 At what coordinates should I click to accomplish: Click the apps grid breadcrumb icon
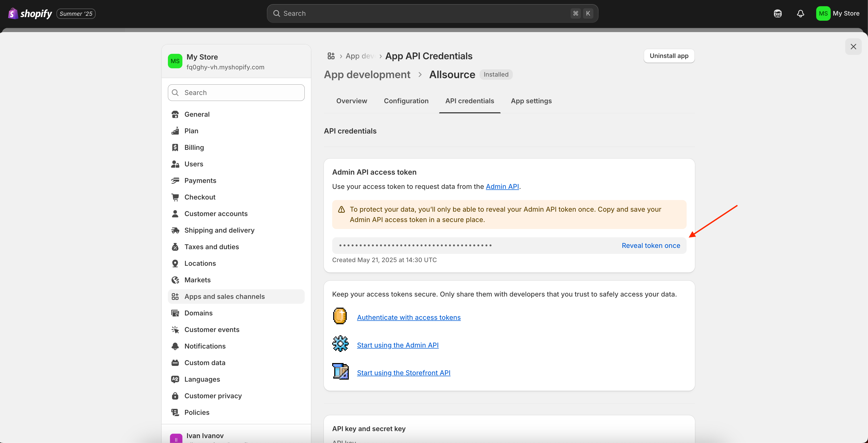pyautogui.click(x=331, y=56)
